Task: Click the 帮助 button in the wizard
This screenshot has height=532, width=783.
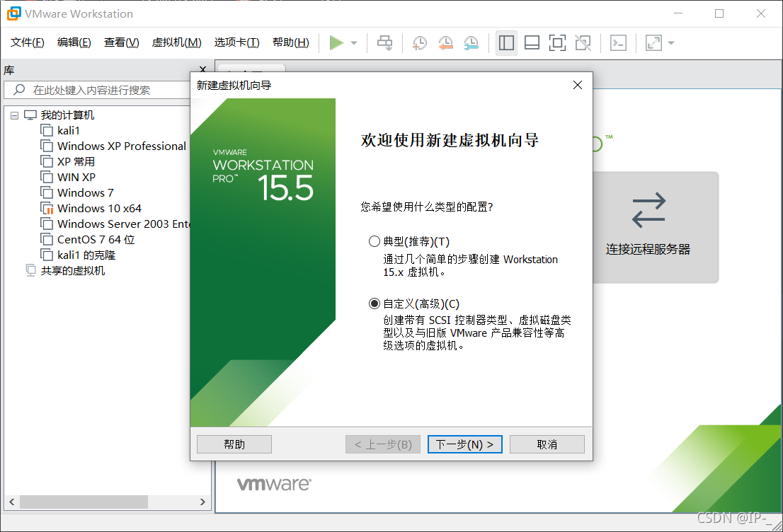Action: tap(234, 444)
